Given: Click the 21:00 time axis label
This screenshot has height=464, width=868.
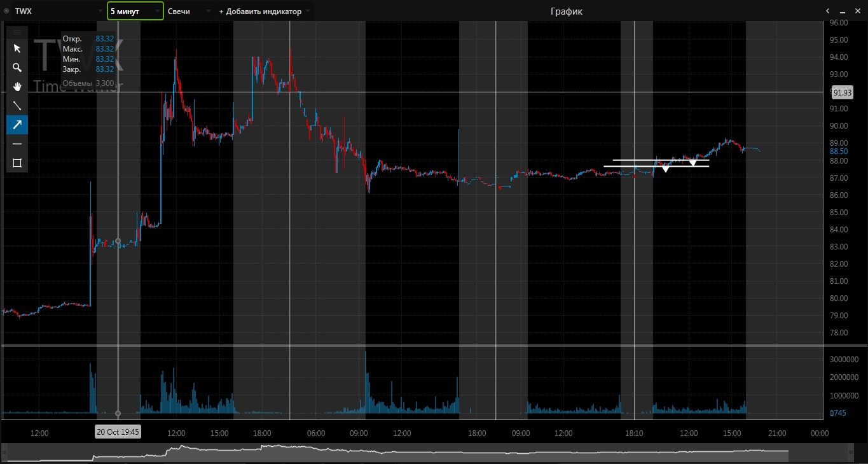Looking at the screenshot, I should pos(777,433).
